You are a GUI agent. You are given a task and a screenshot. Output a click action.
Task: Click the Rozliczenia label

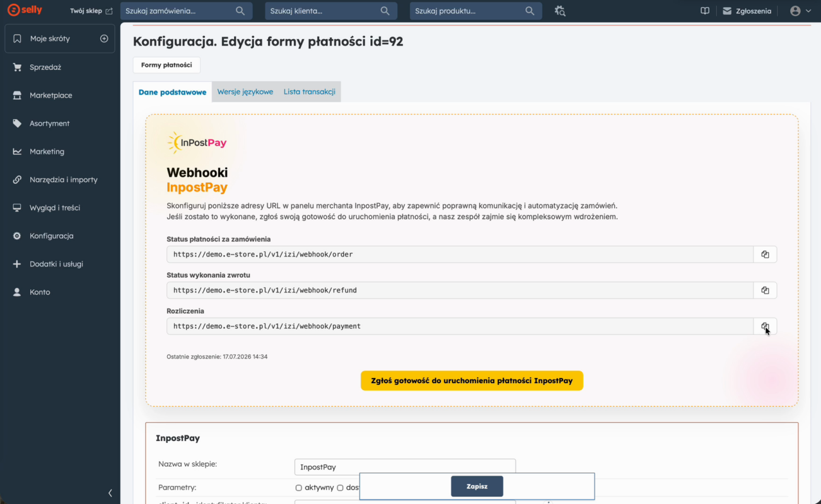[x=185, y=311]
